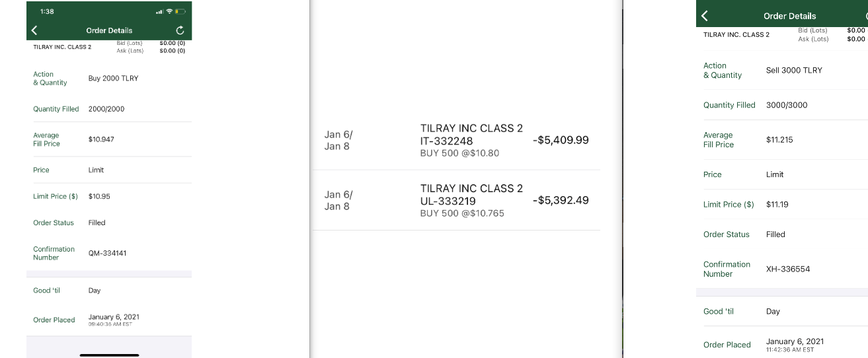Tap the $10.95 limit price value
The height and width of the screenshot is (358, 868).
(x=99, y=196)
